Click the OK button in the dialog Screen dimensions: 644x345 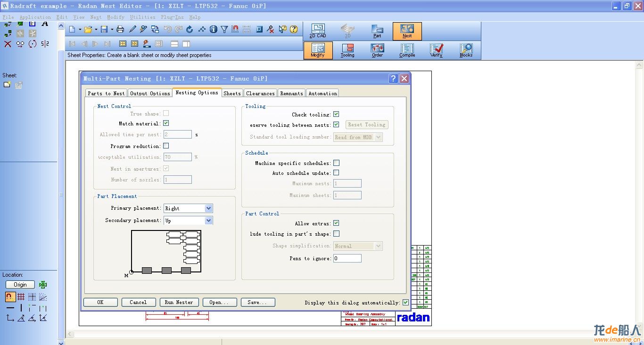coord(100,302)
